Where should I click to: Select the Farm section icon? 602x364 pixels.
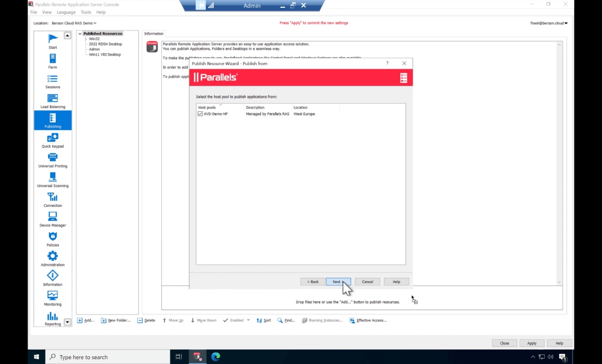click(52, 60)
